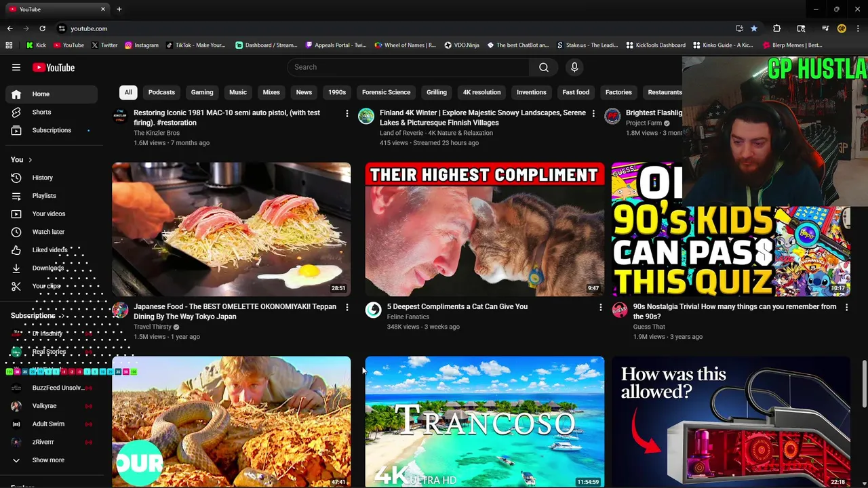Screen dimensions: 868x488
Task: Open zRiverrr subscription channel
Action: pos(52,442)
